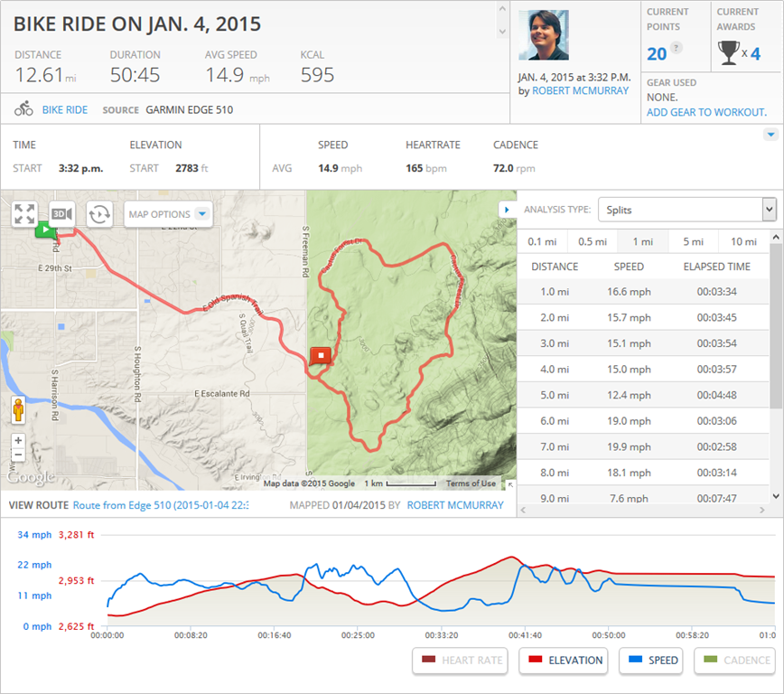The width and height of the screenshot is (784, 694).
Task: Zoom in the map with plus
Action: [x=18, y=441]
